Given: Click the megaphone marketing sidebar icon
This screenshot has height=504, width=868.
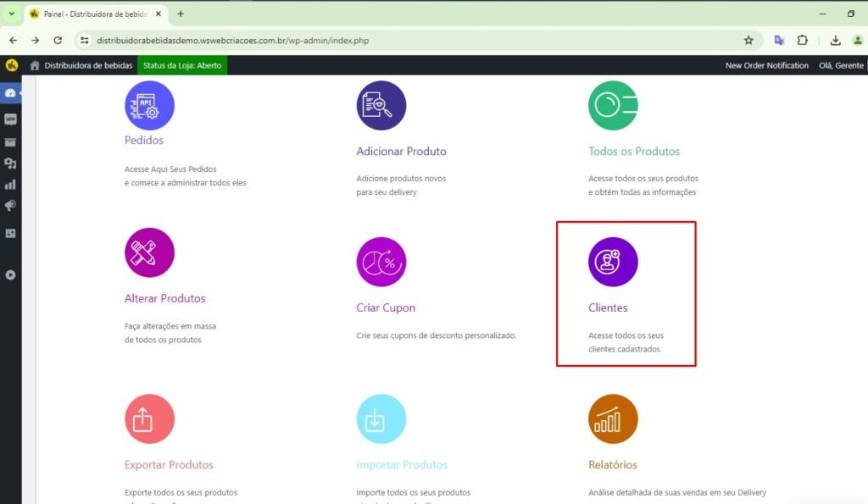Looking at the screenshot, I should point(10,206).
